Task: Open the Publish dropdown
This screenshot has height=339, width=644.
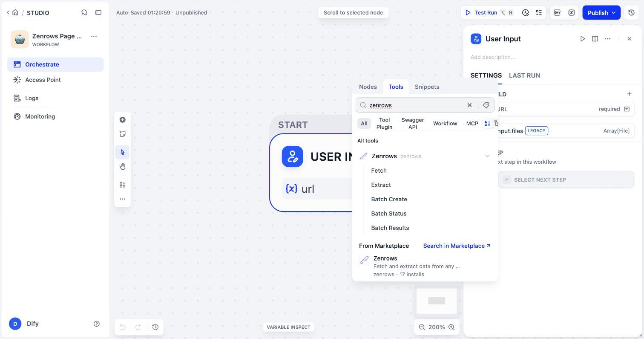Action: [x=601, y=13]
